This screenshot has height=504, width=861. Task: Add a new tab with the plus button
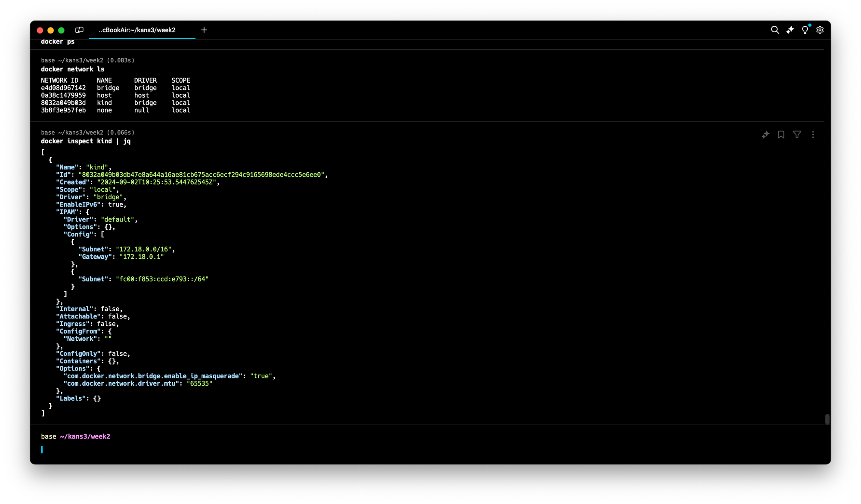coord(204,30)
